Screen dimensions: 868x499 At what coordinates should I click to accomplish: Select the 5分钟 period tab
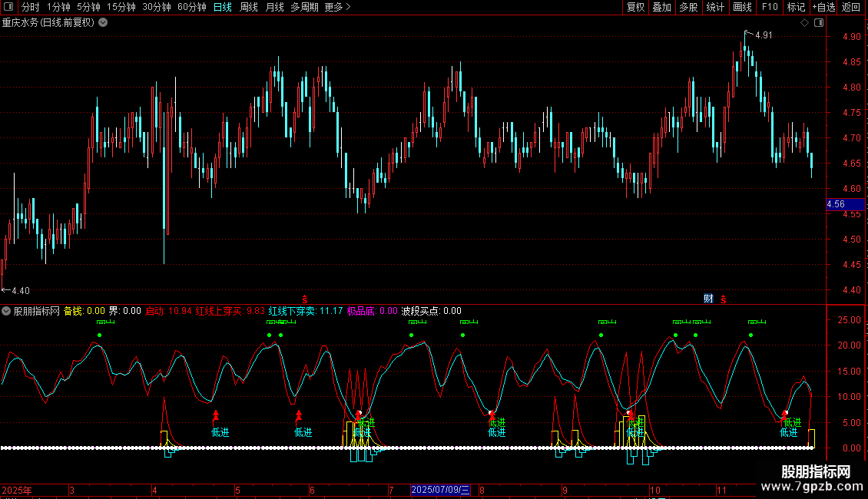(88, 7)
